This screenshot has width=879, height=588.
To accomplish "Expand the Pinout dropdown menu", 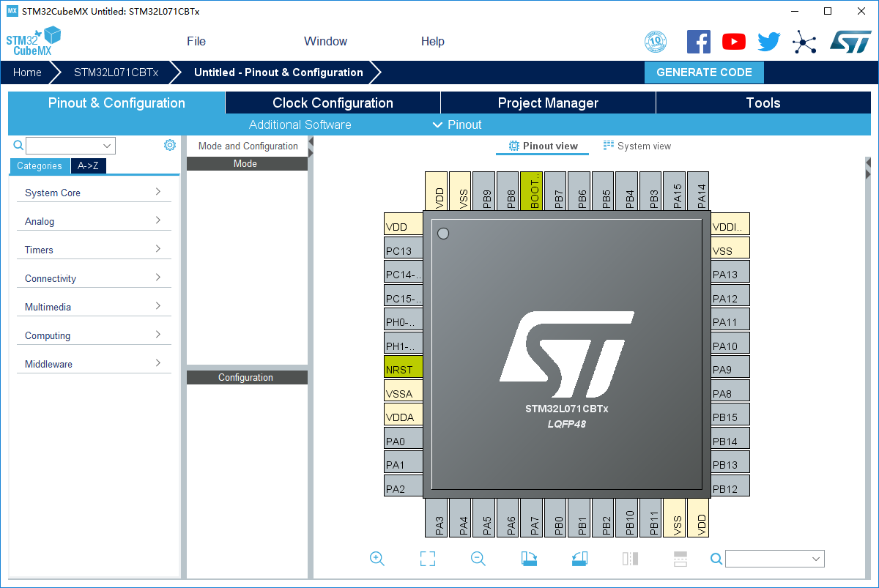I will (x=457, y=124).
